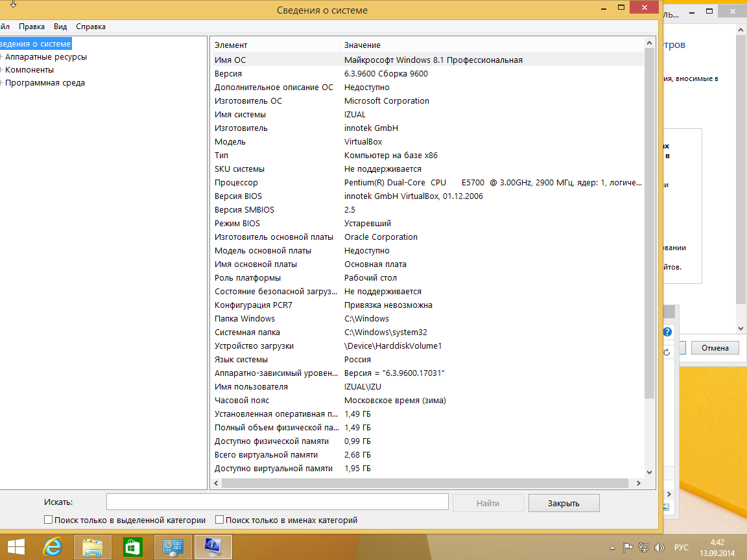747x560 pixels.
Task: Select the Устройство загрузки row
Action: pyautogui.click(x=427, y=346)
